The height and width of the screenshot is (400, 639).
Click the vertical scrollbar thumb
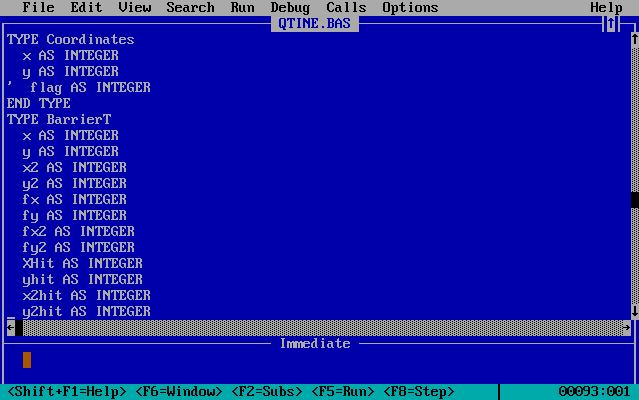point(635,200)
